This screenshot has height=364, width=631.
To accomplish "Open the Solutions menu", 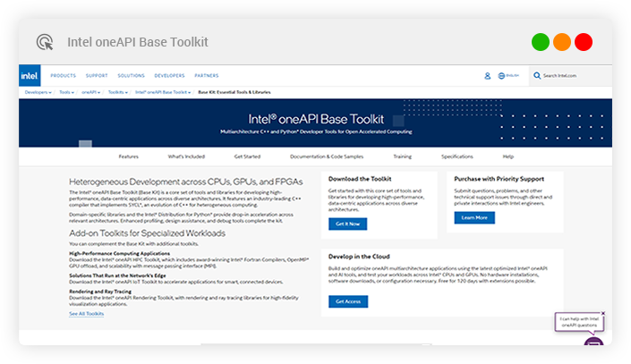I will pos(131,76).
